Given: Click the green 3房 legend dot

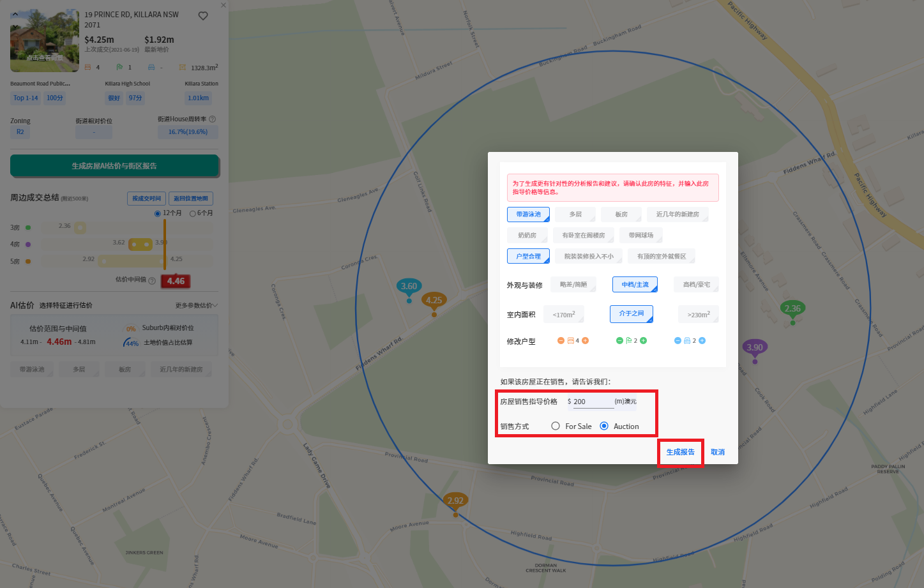Looking at the screenshot, I should pyautogui.click(x=28, y=227).
